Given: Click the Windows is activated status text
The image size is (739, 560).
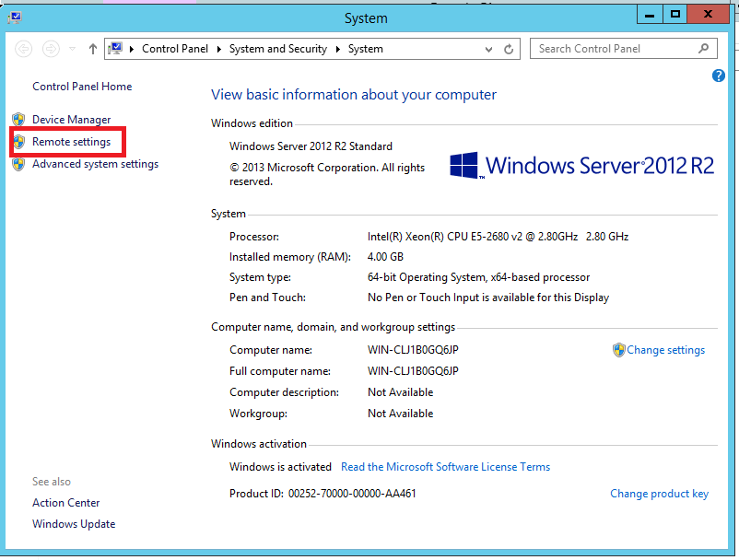Looking at the screenshot, I should [x=280, y=467].
